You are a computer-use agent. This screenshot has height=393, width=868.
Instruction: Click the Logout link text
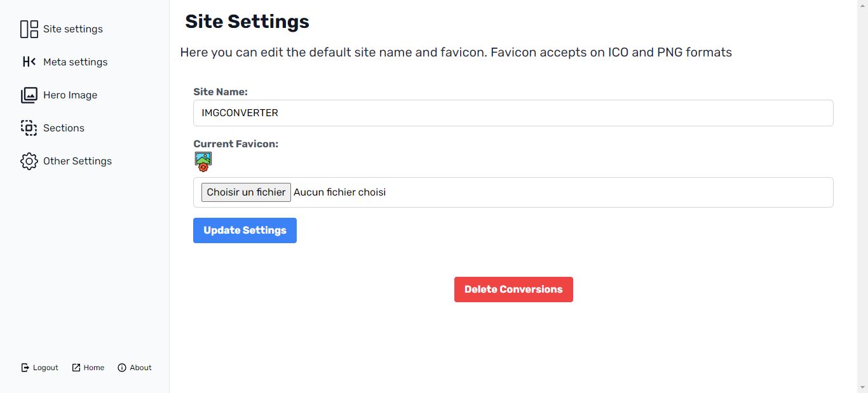coord(46,368)
